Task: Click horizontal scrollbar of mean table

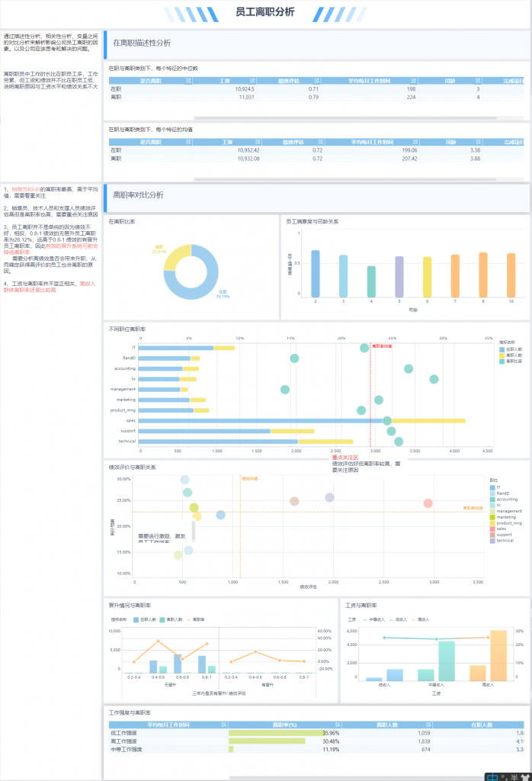Action: pyautogui.click(x=345, y=179)
